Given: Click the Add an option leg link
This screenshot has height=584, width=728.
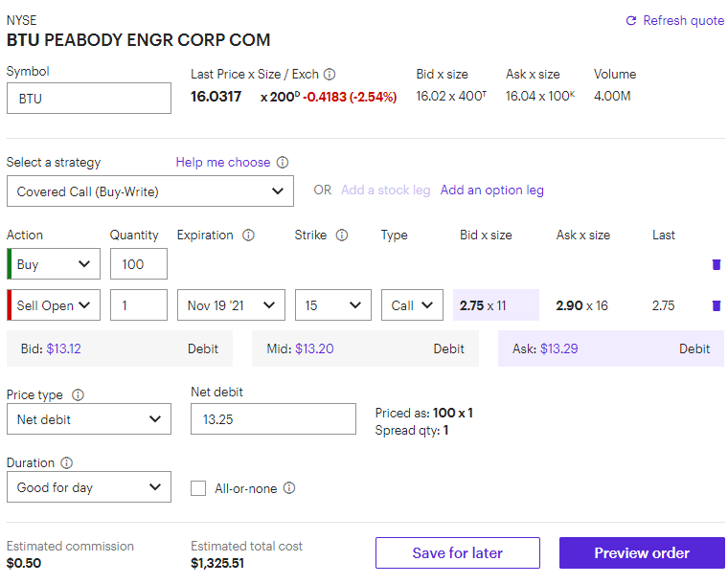Looking at the screenshot, I should click(491, 191).
